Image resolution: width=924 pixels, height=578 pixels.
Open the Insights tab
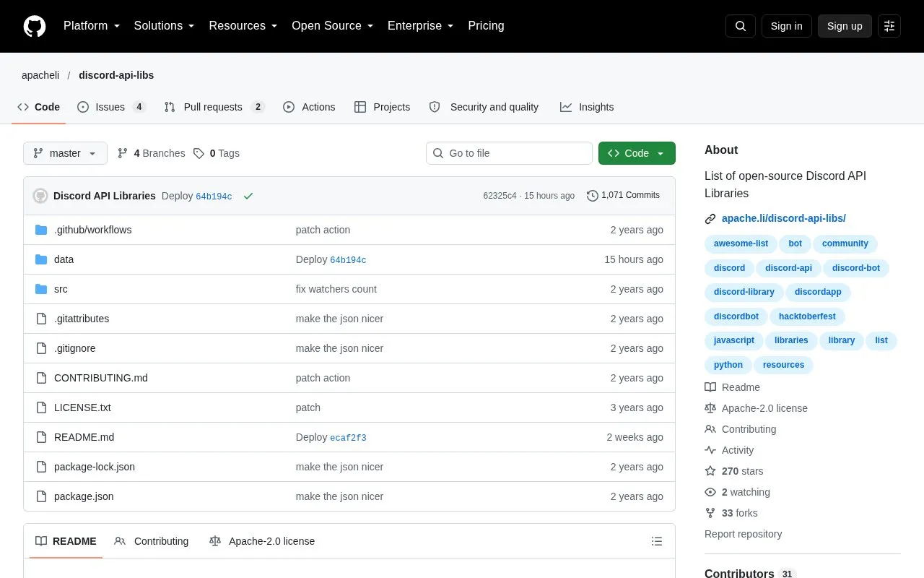(x=587, y=107)
